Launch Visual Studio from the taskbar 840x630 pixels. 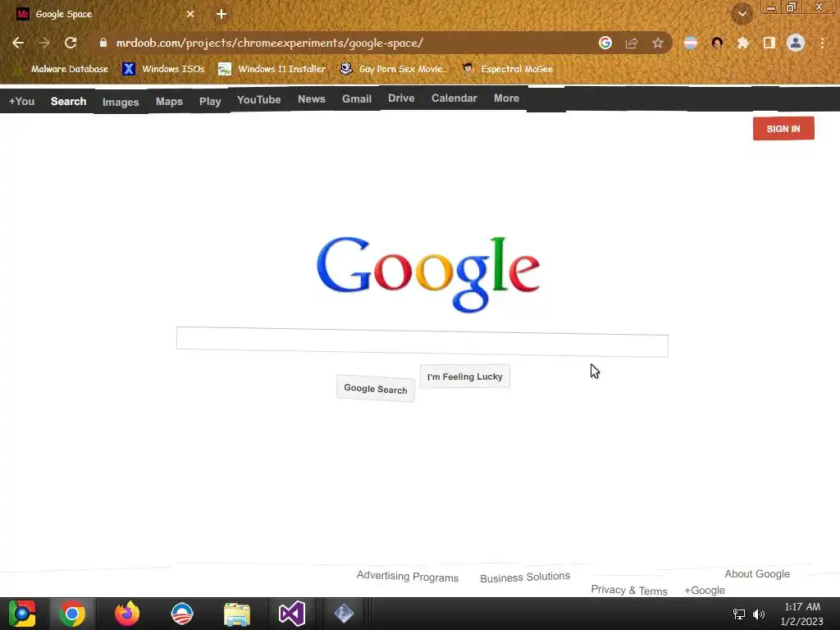[292, 614]
